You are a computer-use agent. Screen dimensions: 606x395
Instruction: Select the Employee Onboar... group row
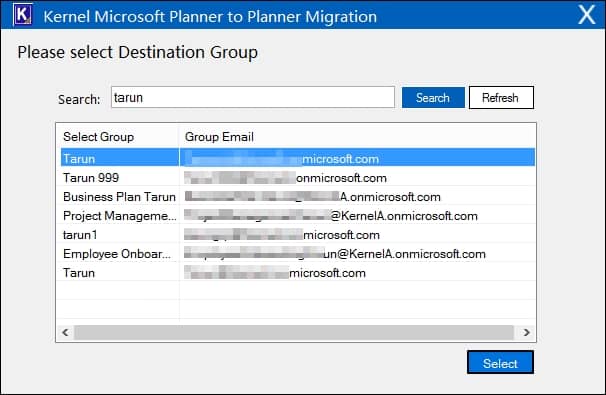click(x=298, y=254)
